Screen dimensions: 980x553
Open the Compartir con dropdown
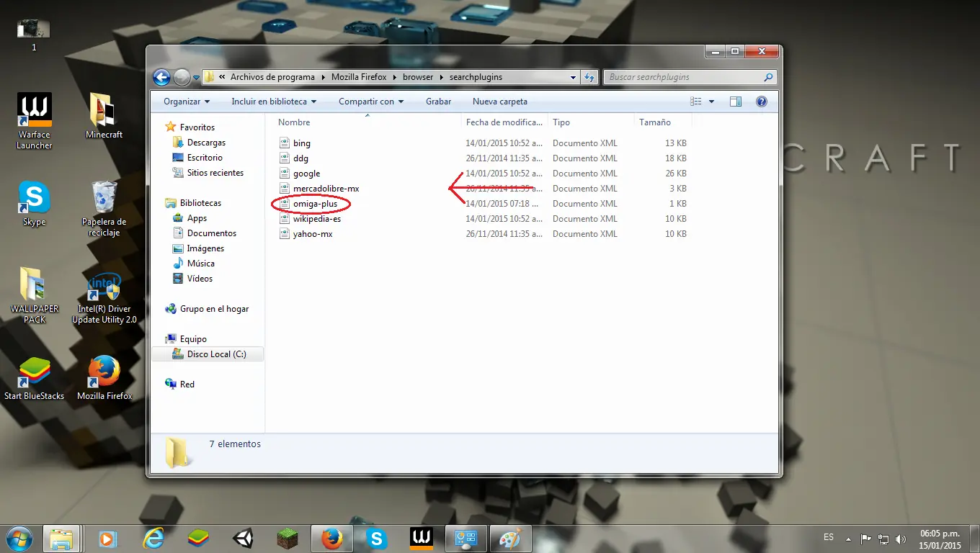pos(371,102)
